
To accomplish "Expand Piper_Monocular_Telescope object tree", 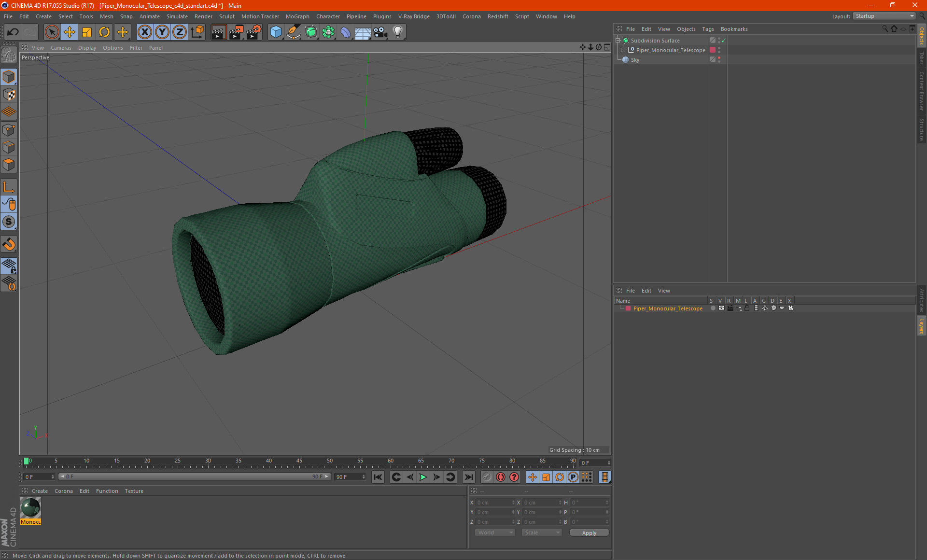I will [623, 50].
